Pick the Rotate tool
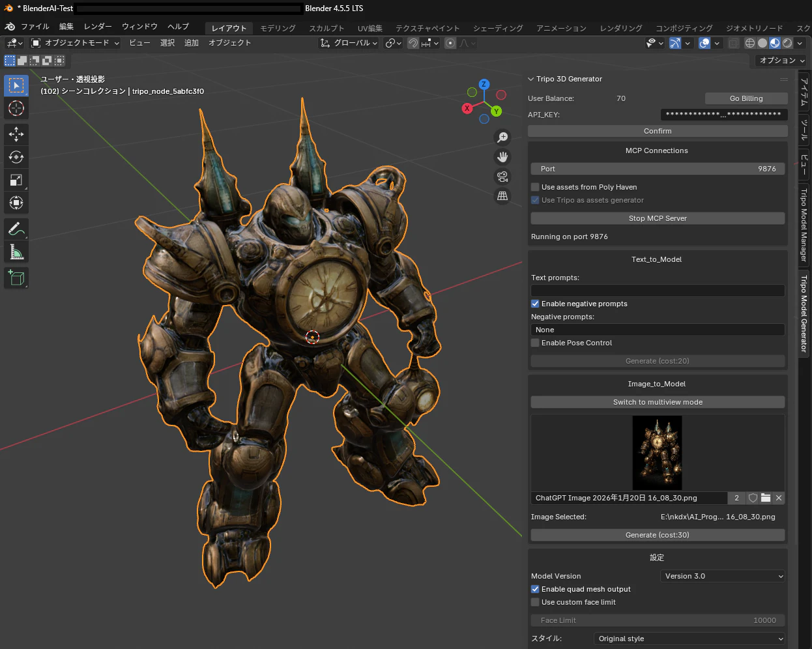 (x=16, y=157)
